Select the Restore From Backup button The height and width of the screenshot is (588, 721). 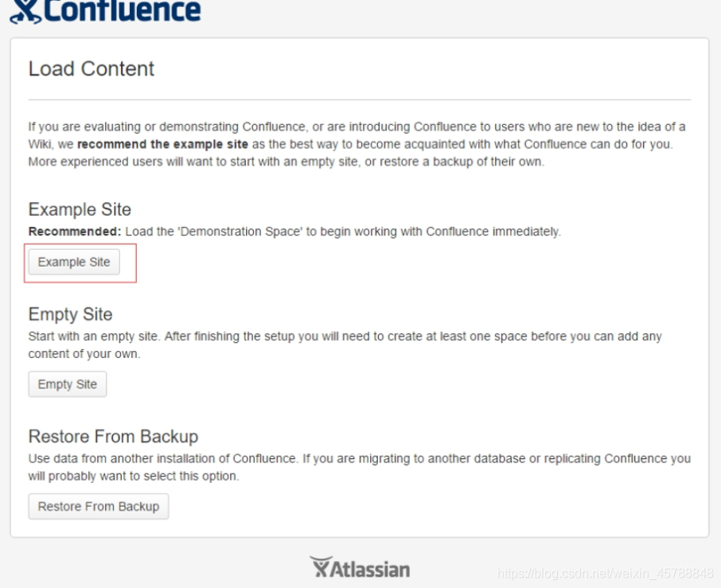click(x=99, y=507)
